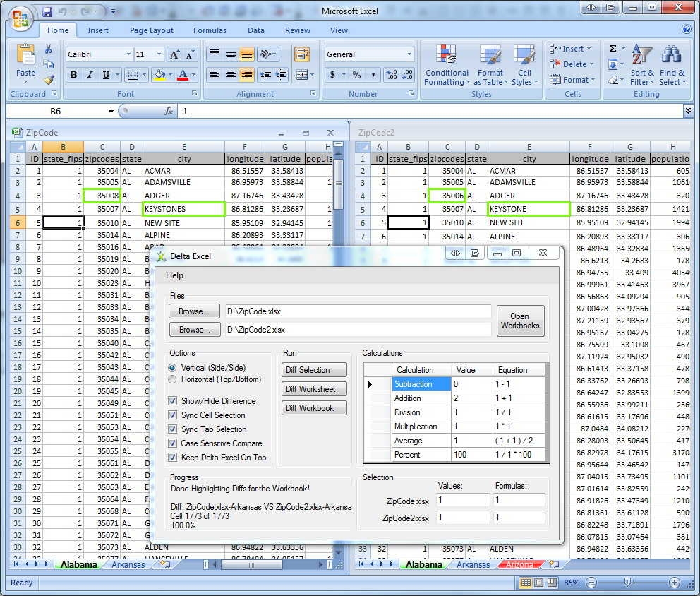Click the D:\ZipCode.xlsx path field

(358, 311)
